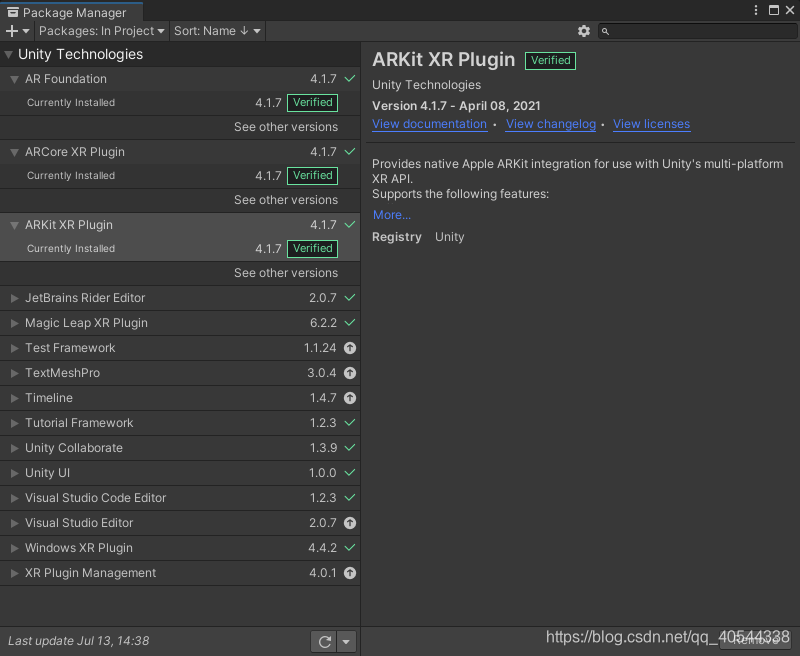Click the More... description link
Screen dimensions: 800x656
391,215
